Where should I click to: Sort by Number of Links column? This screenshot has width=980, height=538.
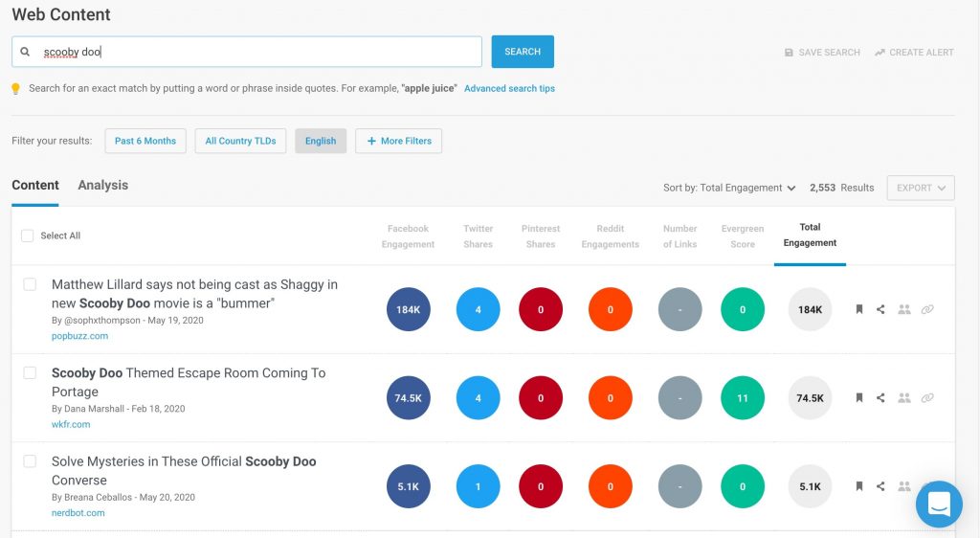pos(680,236)
